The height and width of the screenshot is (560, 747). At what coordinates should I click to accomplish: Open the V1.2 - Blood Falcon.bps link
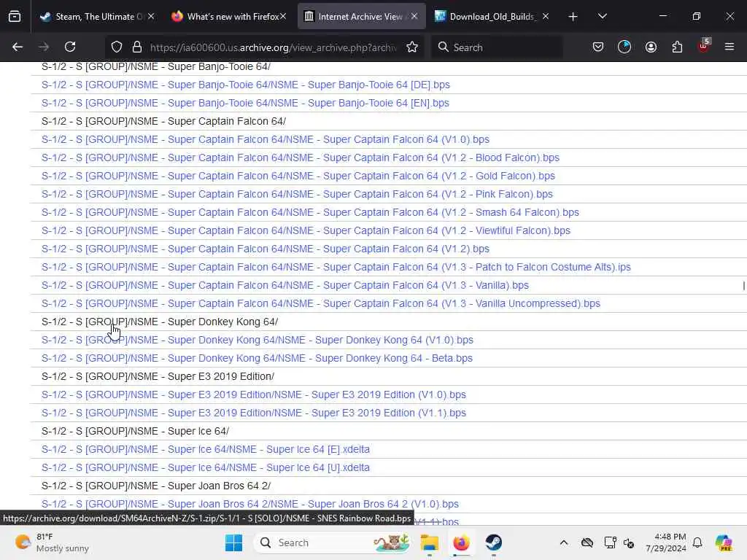pos(300,157)
